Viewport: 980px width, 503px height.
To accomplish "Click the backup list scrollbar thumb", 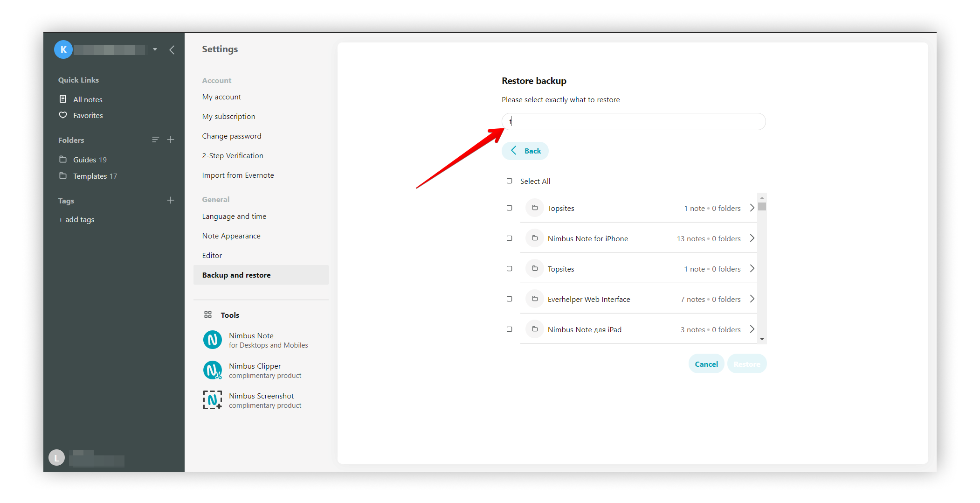I will [762, 206].
